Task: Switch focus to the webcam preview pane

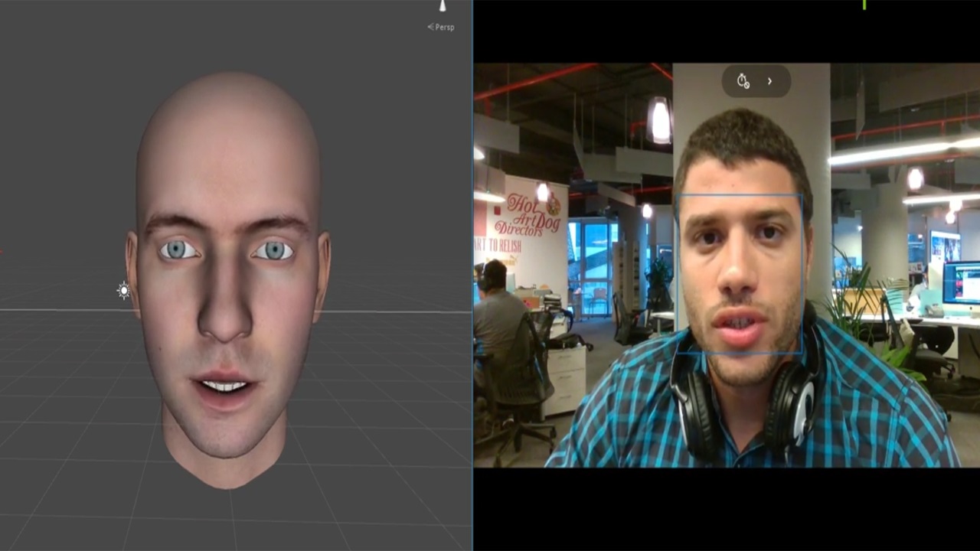Action: click(726, 268)
